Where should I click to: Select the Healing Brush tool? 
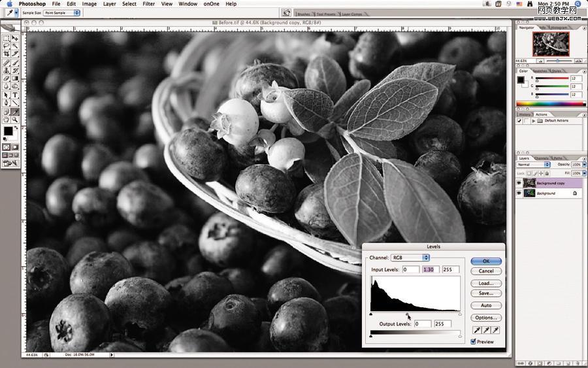pos(7,63)
